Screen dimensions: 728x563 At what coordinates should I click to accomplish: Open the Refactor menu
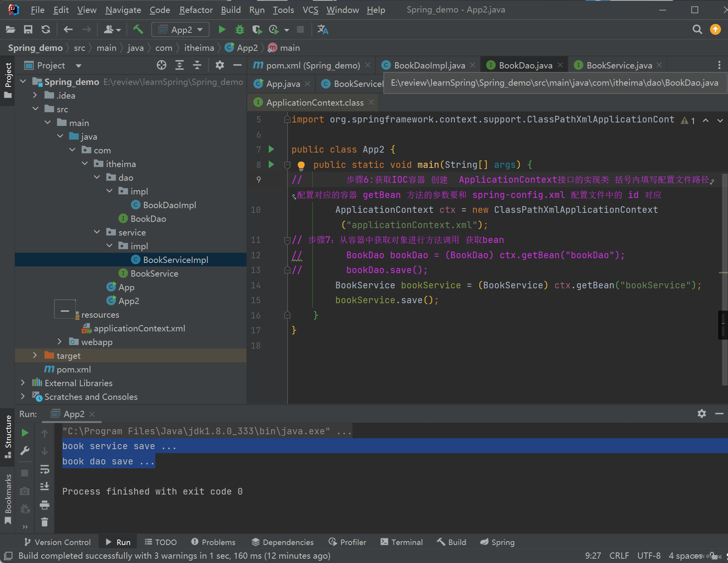(196, 10)
